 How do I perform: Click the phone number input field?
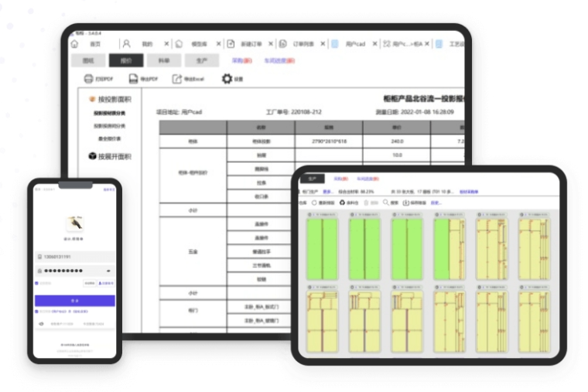click(75, 257)
